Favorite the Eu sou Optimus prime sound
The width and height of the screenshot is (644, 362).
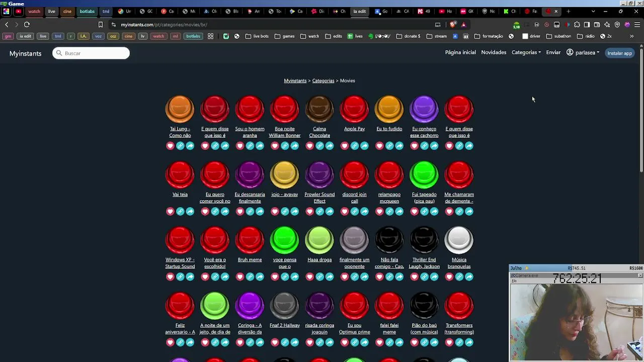345,342
